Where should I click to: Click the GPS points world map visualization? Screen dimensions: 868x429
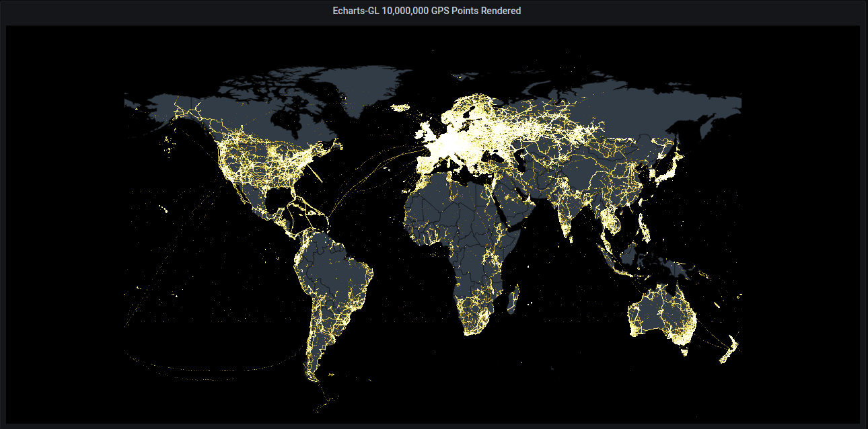coord(433,224)
